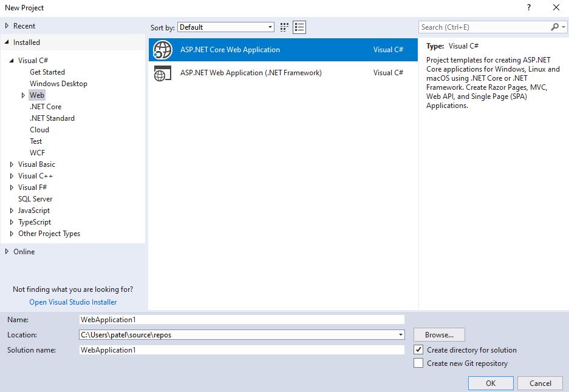Confirm with the OK button
The image size is (569, 392).
(x=491, y=384)
